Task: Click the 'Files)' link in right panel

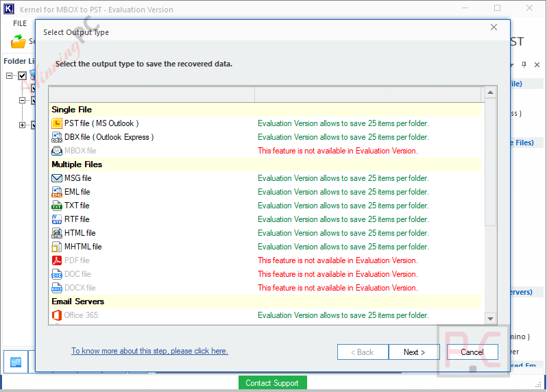Action: [x=522, y=143]
